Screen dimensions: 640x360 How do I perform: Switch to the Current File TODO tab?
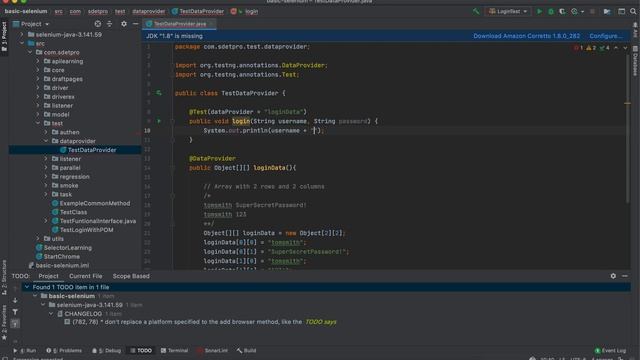click(x=85, y=276)
